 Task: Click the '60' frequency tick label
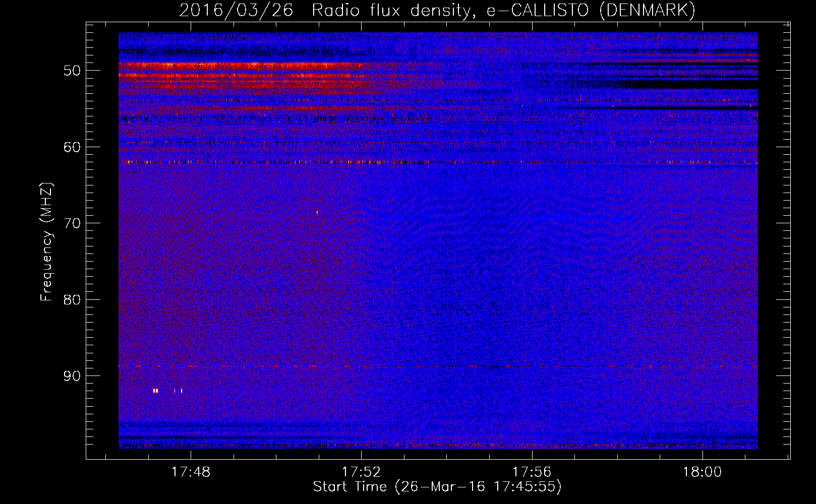point(72,147)
